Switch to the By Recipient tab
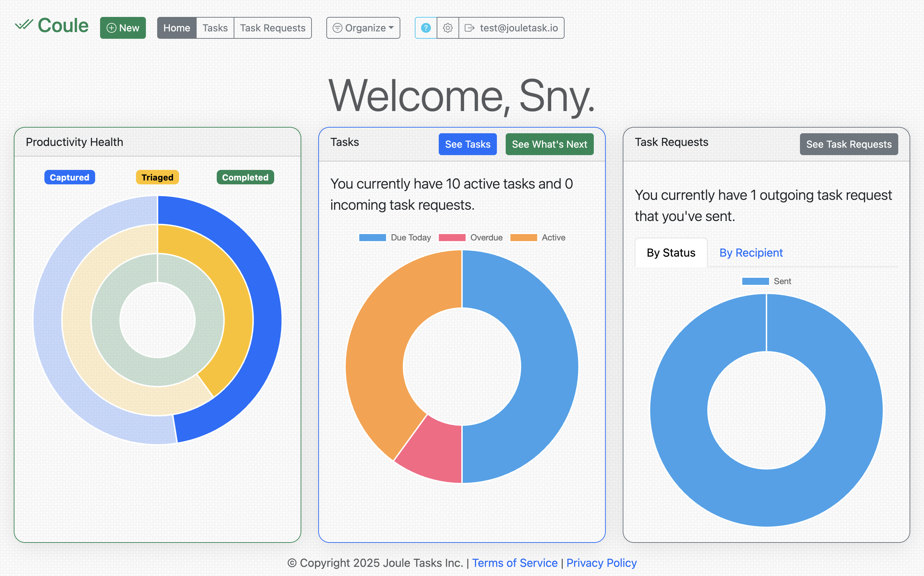Screen dimensions: 924x576 pyautogui.click(x=751, y=252)
